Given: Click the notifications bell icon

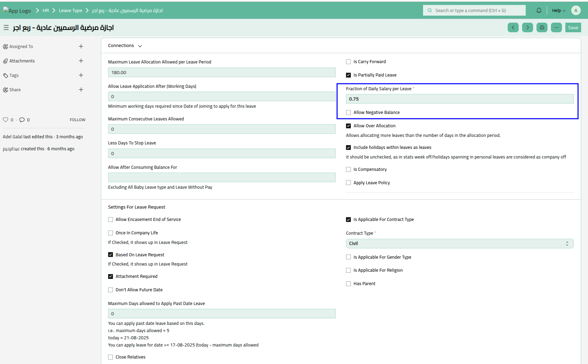Looking at the screenshot, I should coord(539,11).
